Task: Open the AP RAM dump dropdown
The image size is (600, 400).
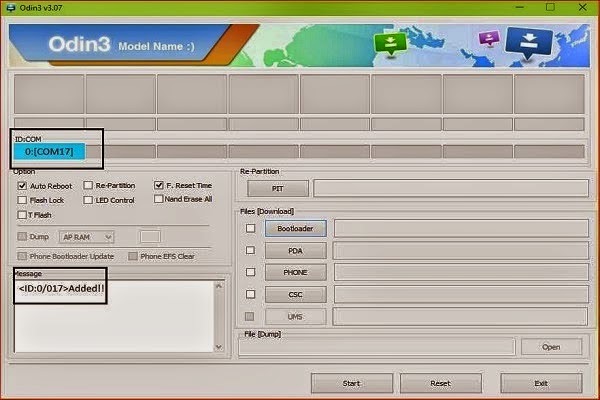Action: (86, 237)
